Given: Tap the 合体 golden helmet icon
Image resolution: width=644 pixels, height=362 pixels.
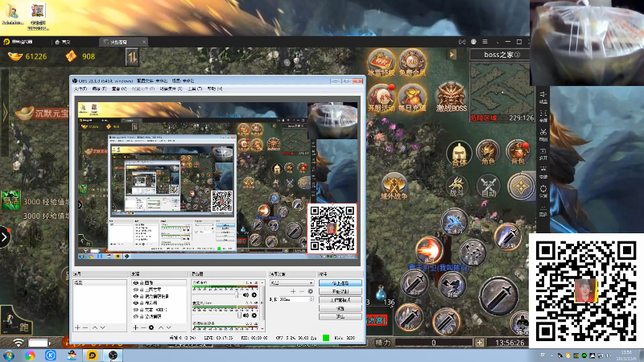Looking at the screenshot, I should 459,154.
